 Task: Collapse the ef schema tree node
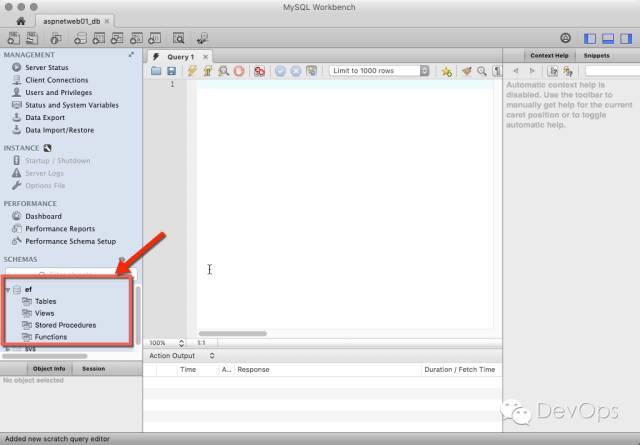7,289
